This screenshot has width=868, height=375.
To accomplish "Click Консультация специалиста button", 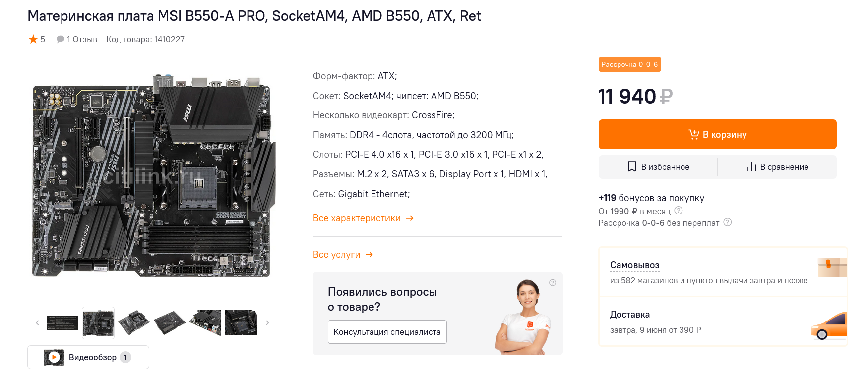I will click(387, 332).
